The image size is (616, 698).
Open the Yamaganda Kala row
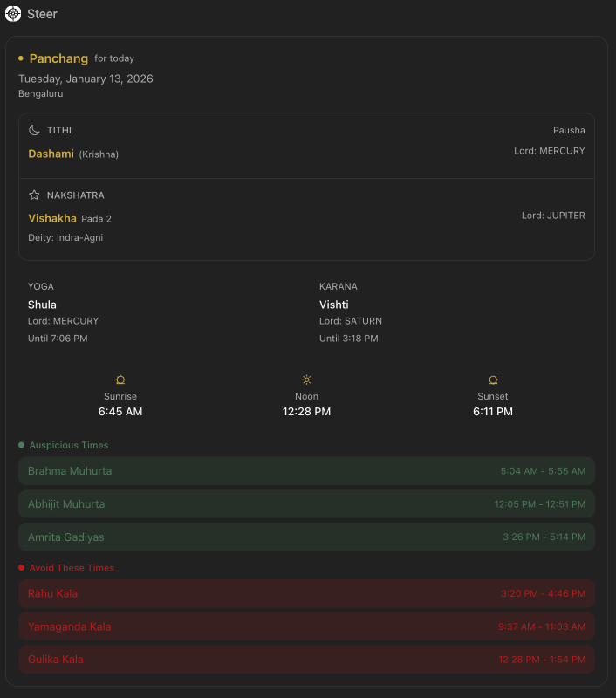point(306,626)
